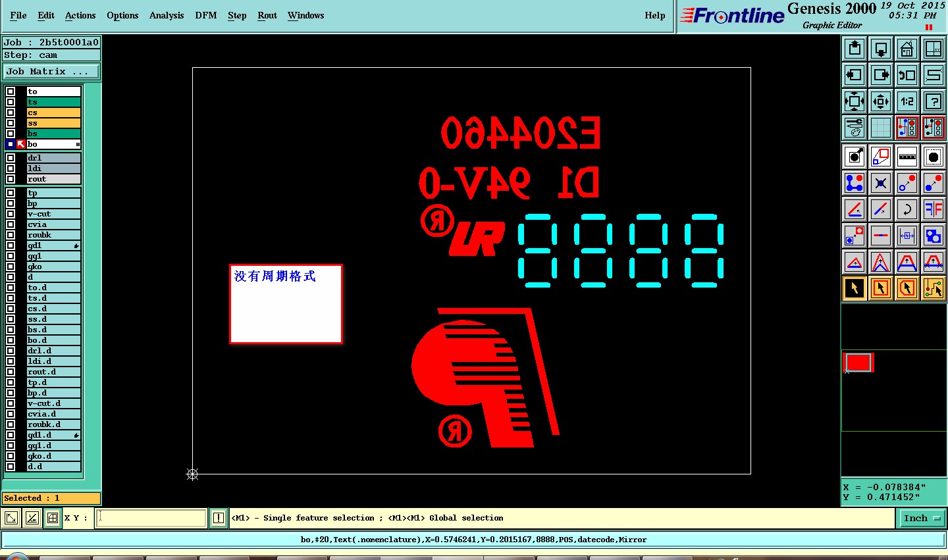Open the Actions menu
This screenshot has height=560, width=948.
(80, 15)
